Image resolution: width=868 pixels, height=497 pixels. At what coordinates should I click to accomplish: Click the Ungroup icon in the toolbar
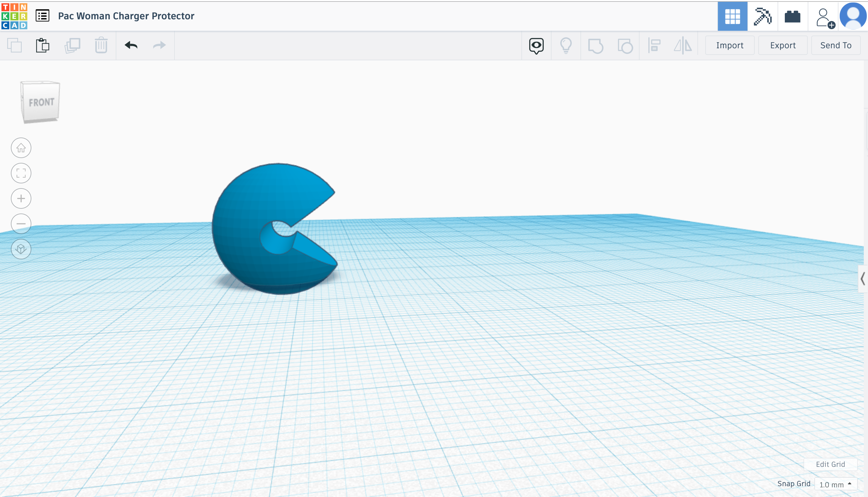pos(625,46)
